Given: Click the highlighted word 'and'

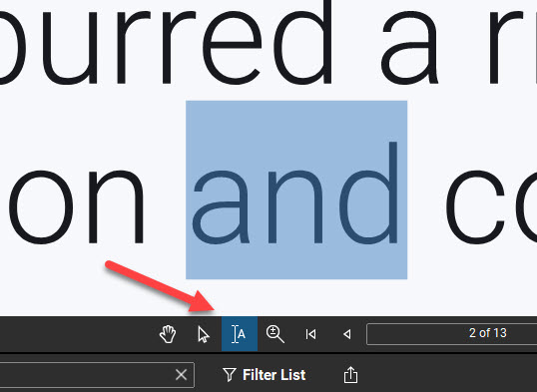Looking at the screenshot, I should [296, 190].
